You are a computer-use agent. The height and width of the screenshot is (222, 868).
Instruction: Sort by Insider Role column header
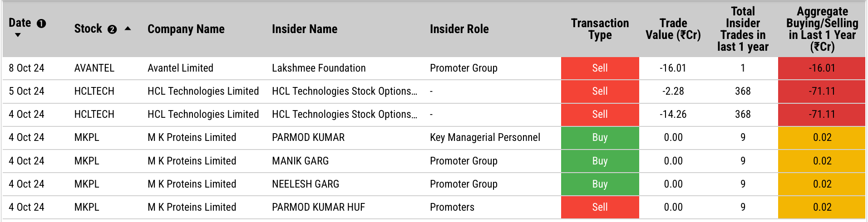pyautogui.click(x=459, y=29)
